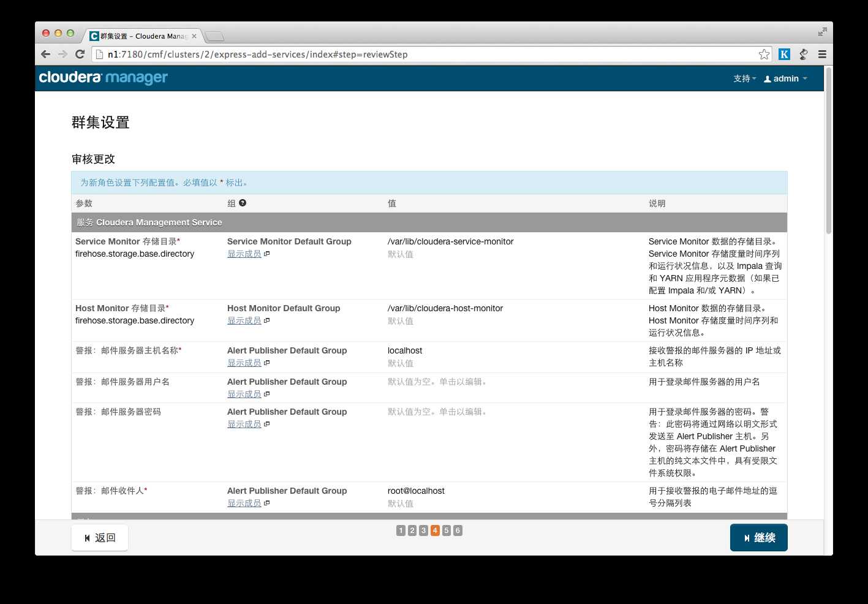This screenshot has height=604, width=868.
Task: Bookmark page with the star icon
Action: point(764,54)
